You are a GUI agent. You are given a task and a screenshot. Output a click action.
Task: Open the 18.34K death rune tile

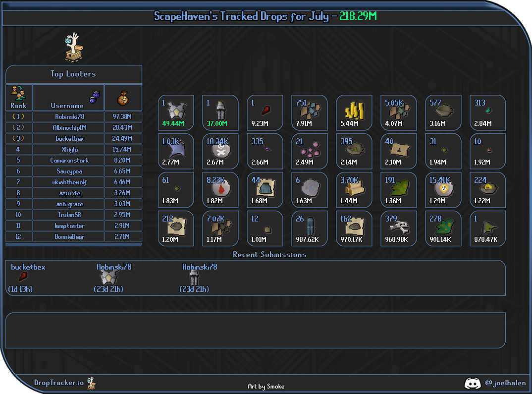tap(220, 151)
